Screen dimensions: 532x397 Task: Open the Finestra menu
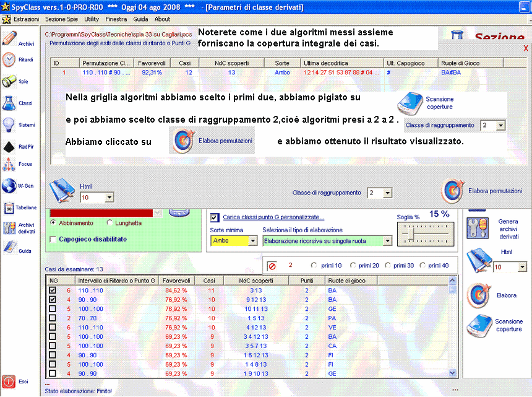pos(116,19)
